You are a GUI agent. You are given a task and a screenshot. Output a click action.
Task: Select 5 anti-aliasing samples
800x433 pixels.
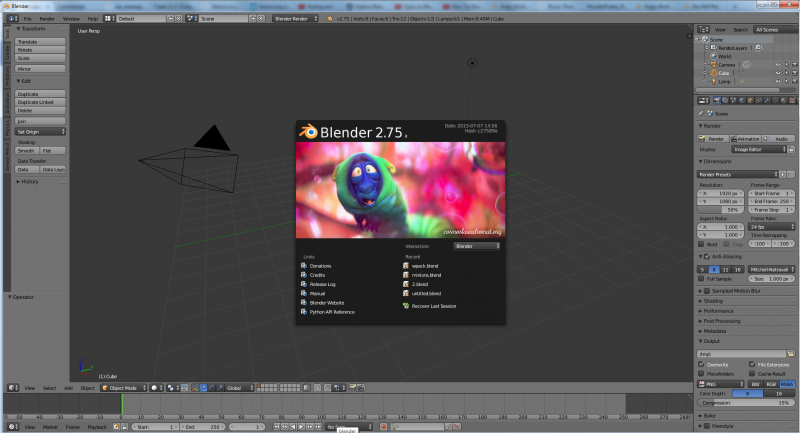[703, 269]
